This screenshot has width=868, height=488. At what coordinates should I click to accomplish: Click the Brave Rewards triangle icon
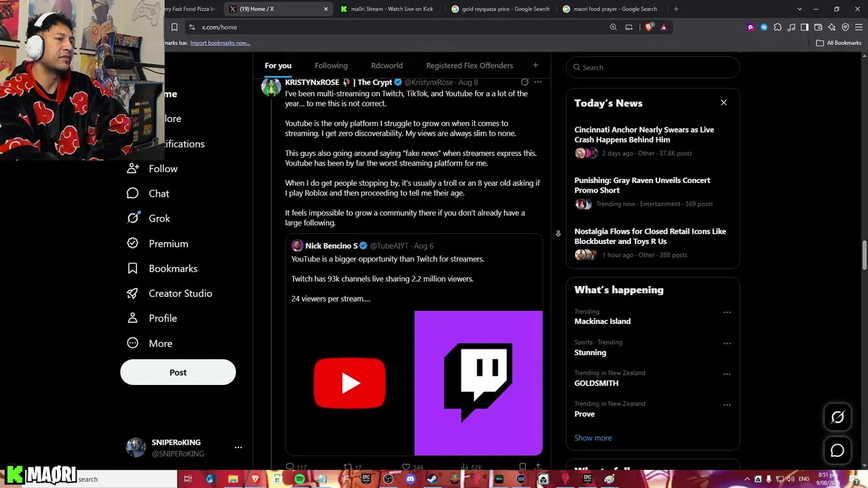[x=663, y=27]
